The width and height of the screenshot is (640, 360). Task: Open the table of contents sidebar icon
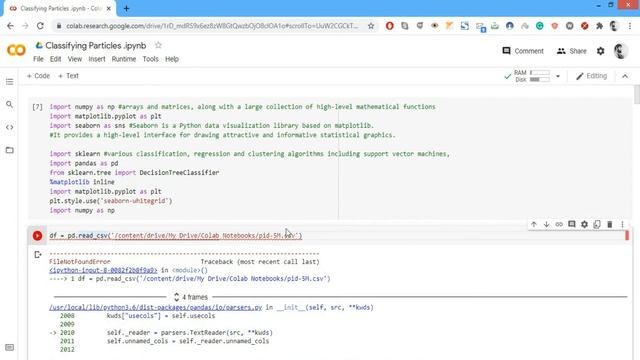click(x=9, y=82)
